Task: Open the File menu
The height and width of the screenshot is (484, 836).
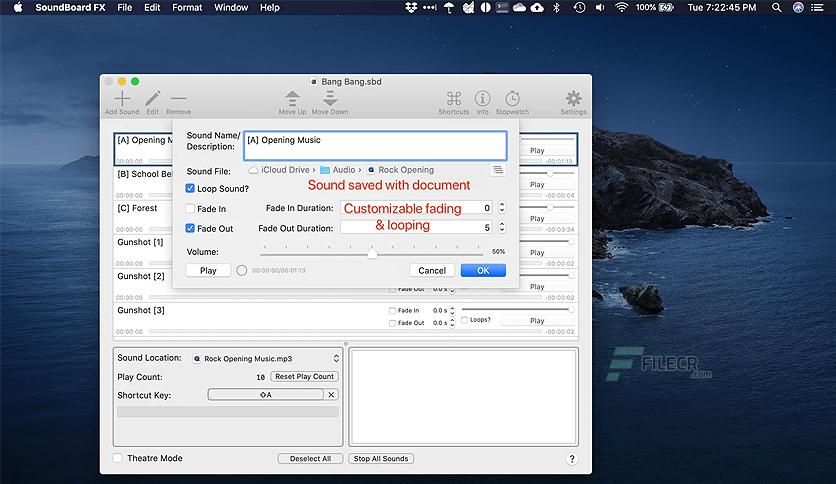Action: pyautogui.click(x=125, y=7)
